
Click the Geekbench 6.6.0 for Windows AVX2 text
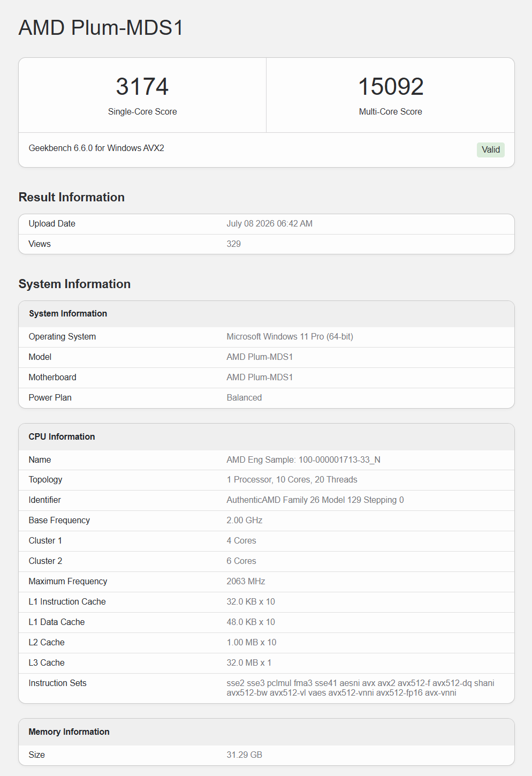point(96,148)
